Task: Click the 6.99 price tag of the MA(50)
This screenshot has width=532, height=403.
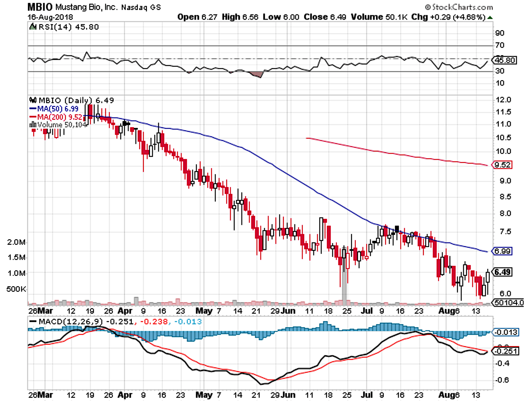Action: pyautogui.click(x=502, y=251)
